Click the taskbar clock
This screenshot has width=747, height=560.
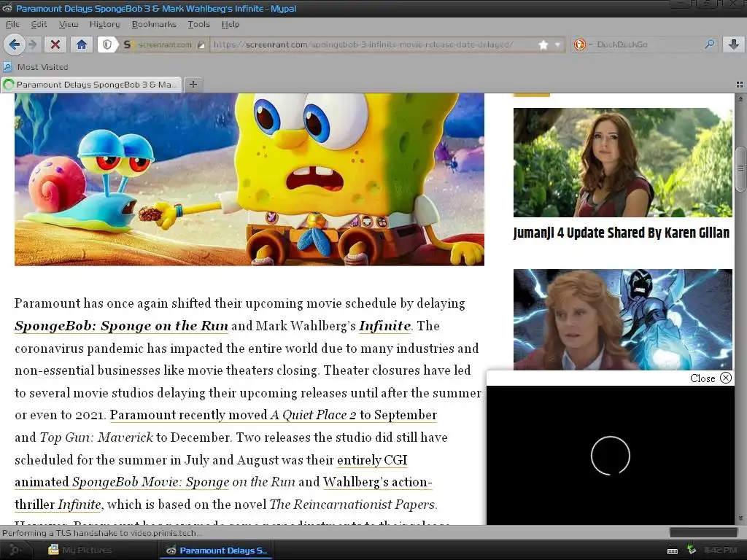pos(720,550)
